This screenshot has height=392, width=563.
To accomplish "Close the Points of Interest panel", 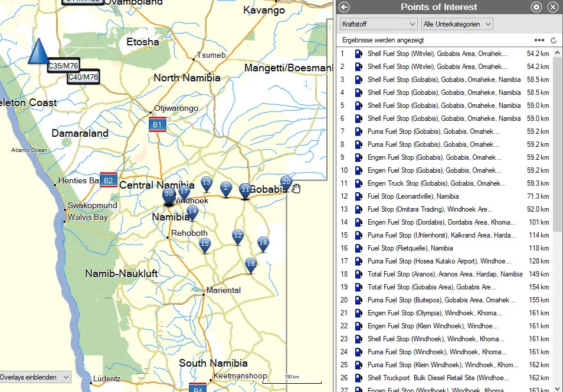I will pos(553,7).
